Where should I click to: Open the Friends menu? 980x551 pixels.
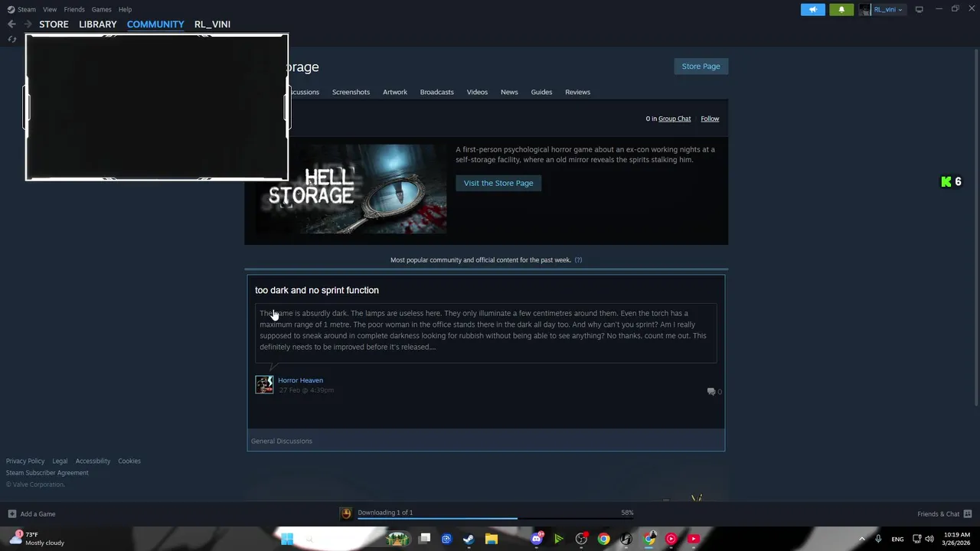(74, 9)
